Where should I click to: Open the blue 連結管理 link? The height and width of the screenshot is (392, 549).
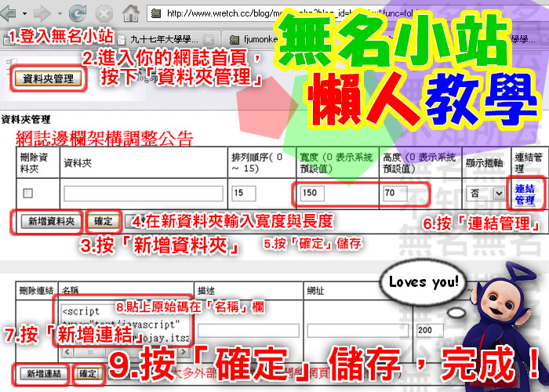[525, 194]
